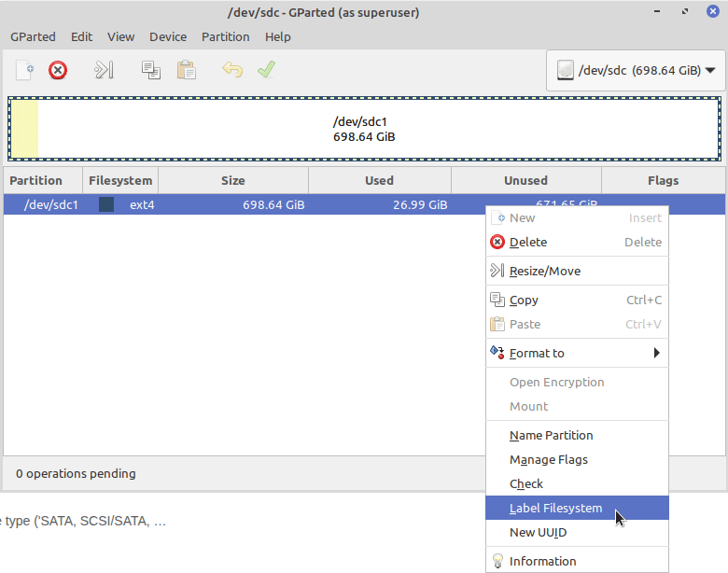Click the Information lightbulb icon in context menu

click(x=497, y=561)
